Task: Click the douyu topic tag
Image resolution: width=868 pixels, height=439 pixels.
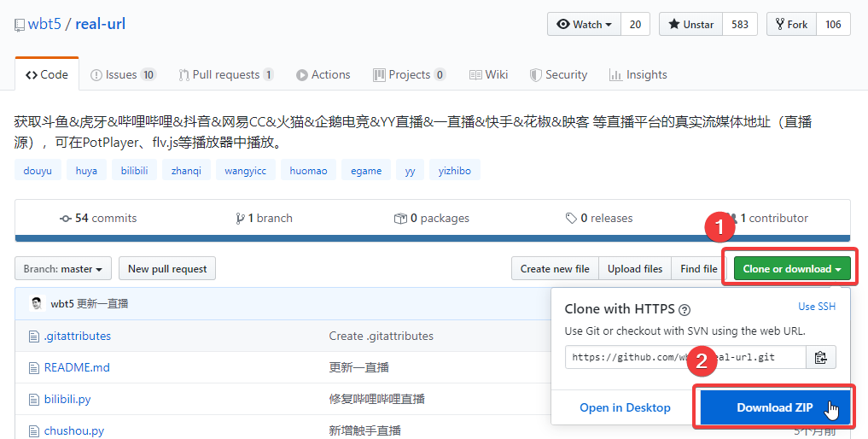Action: [x=38, y=170]
